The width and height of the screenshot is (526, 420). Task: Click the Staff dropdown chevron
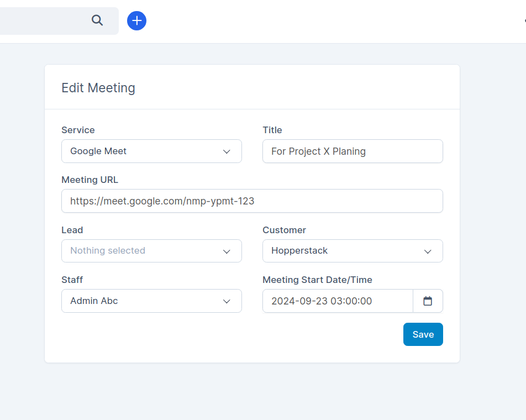tap(227, 301)
